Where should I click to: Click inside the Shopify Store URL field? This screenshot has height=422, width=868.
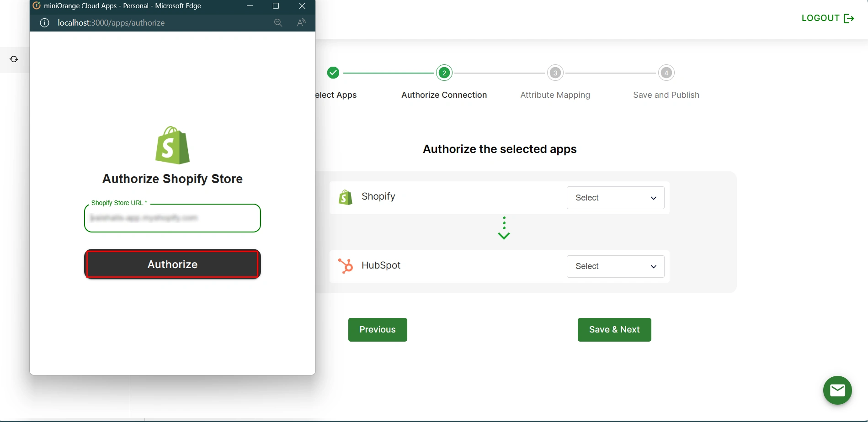click(x=172, y=218)
